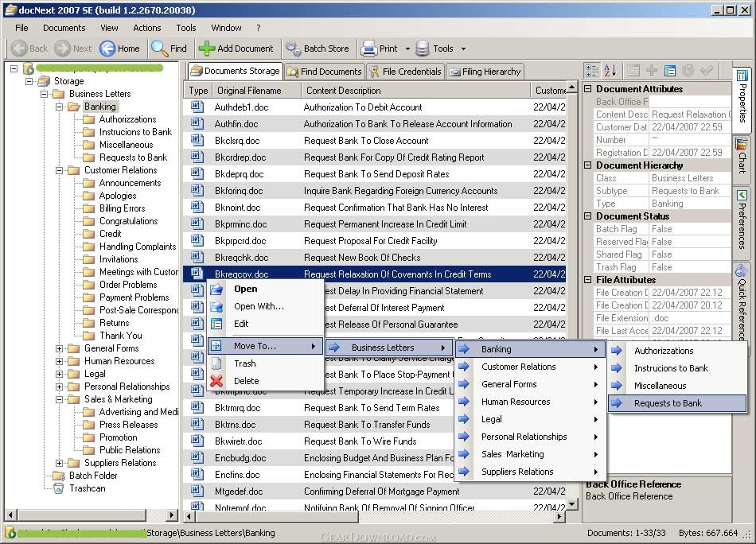Switch to the Find Documents tab
The width and height of the screenshot is (756, 544).
325,72
